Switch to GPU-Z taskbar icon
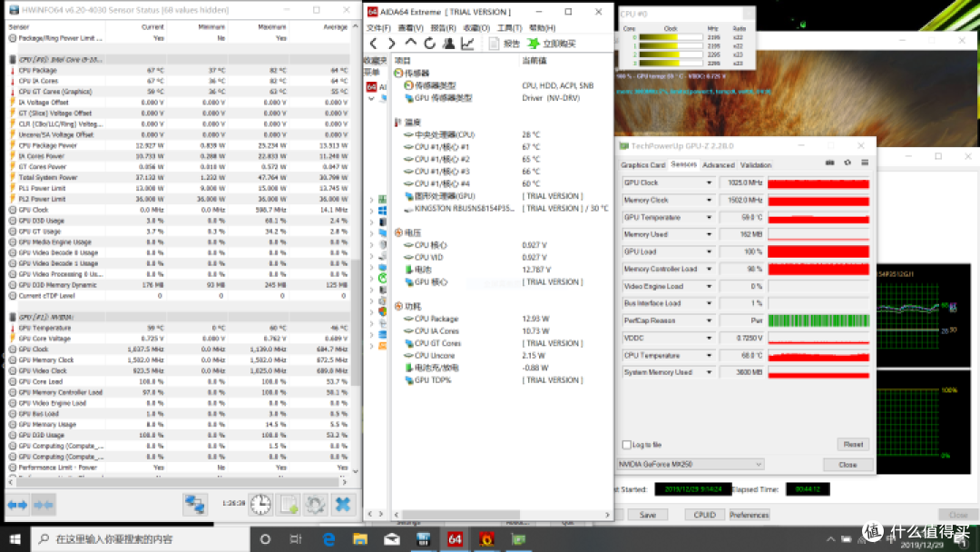The height and width of the screenshot is (552, 980). click(518, 539)
